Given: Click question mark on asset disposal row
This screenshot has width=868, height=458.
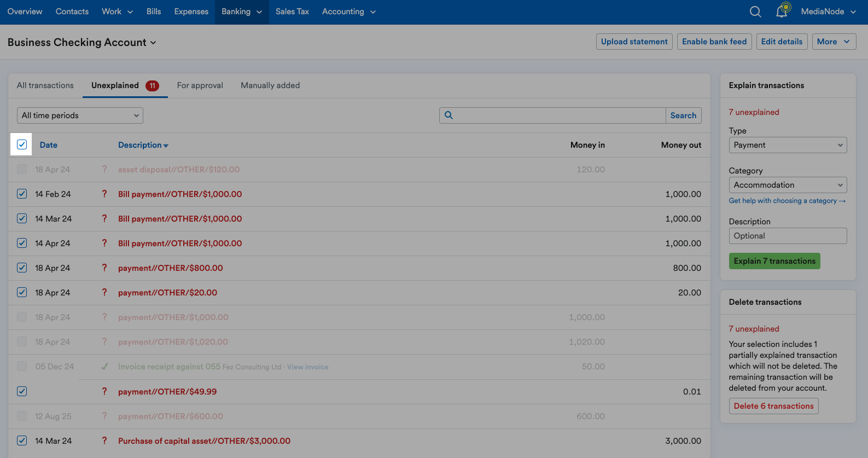Looking at the screenshot, I should [x=104, y=170].
